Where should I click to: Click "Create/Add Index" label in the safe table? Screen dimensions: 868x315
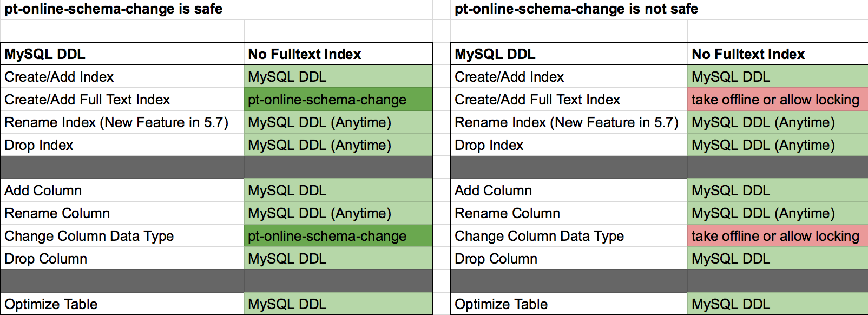(x=59, y=77)
